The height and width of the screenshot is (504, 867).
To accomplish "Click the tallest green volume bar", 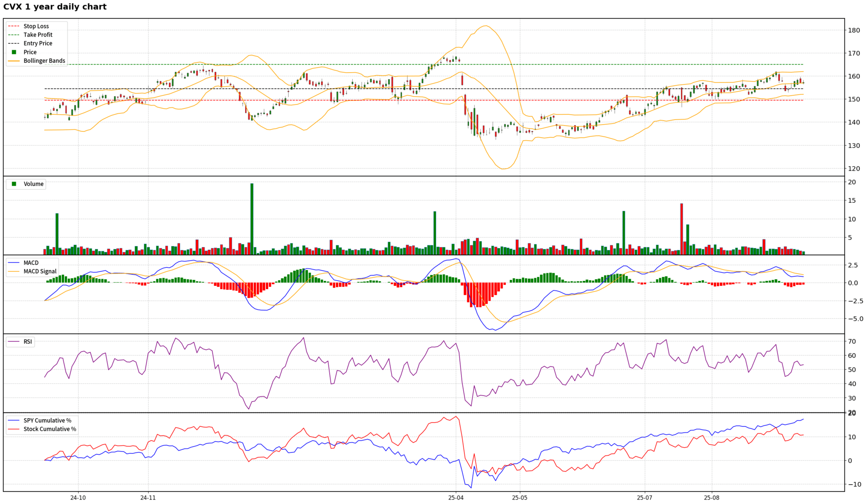I will pos(252,219).
